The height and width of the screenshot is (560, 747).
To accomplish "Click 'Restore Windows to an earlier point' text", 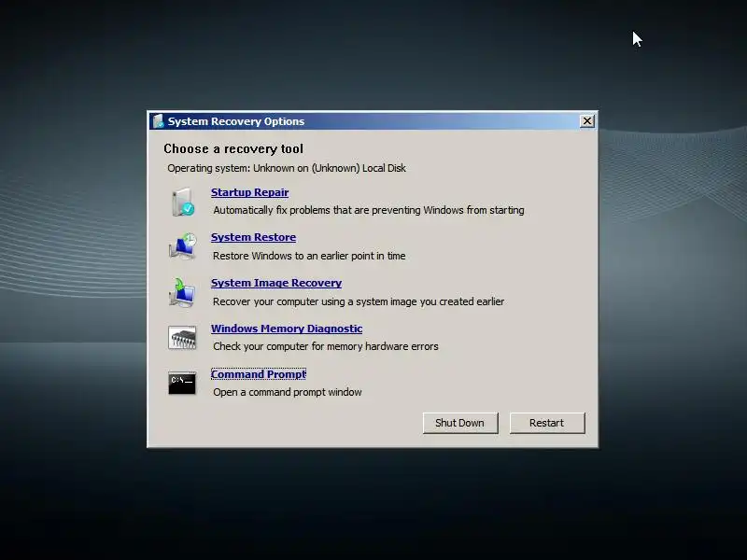I will pyautogui.click(x=309, y=256).
